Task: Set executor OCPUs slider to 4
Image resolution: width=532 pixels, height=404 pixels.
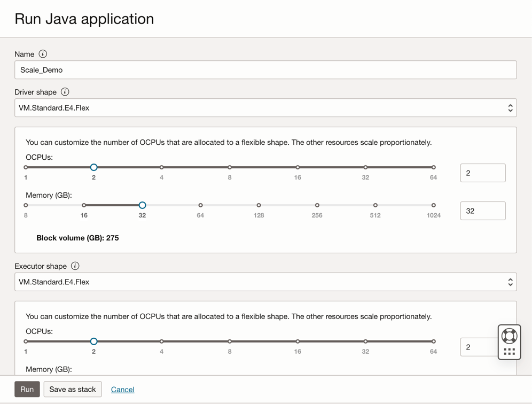Action: [x=162, y=341]
